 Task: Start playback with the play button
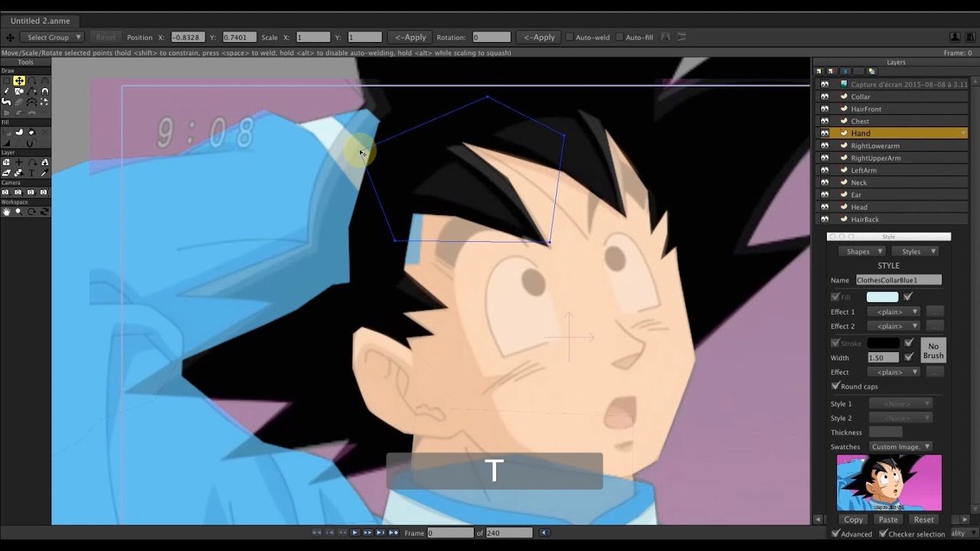point(355,533)
